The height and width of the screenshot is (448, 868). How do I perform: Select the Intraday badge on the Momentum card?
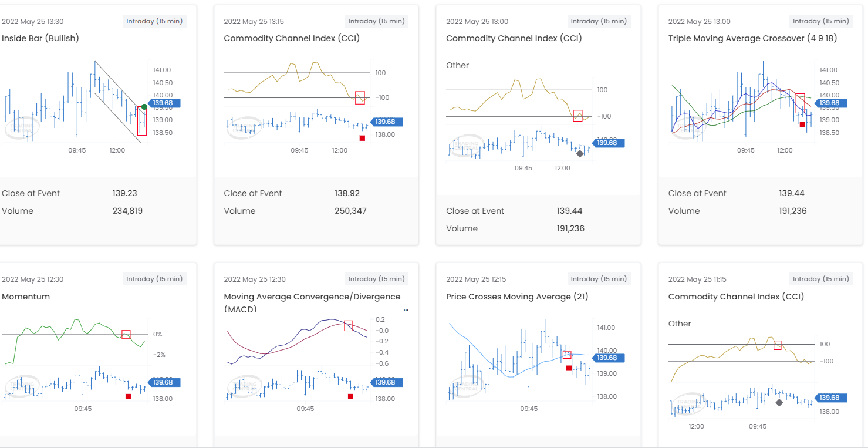154,279
